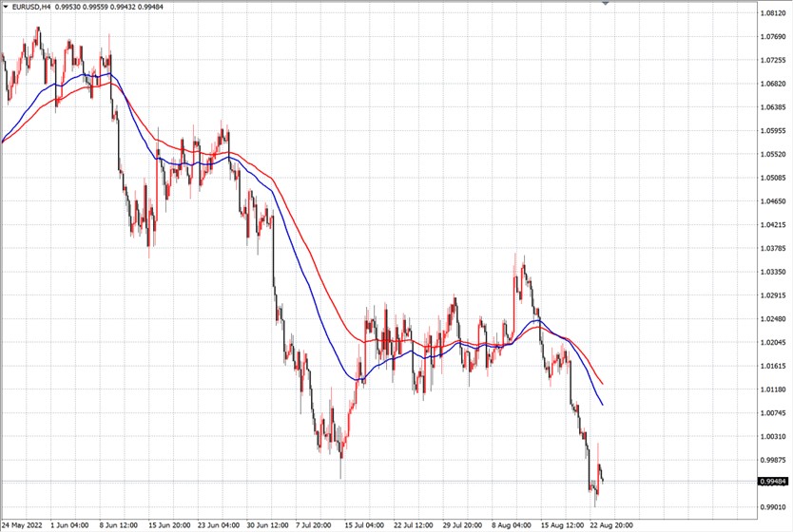Click the 0.99010 price on the axis
793x532 pixels.
click(x=773, y=506)
